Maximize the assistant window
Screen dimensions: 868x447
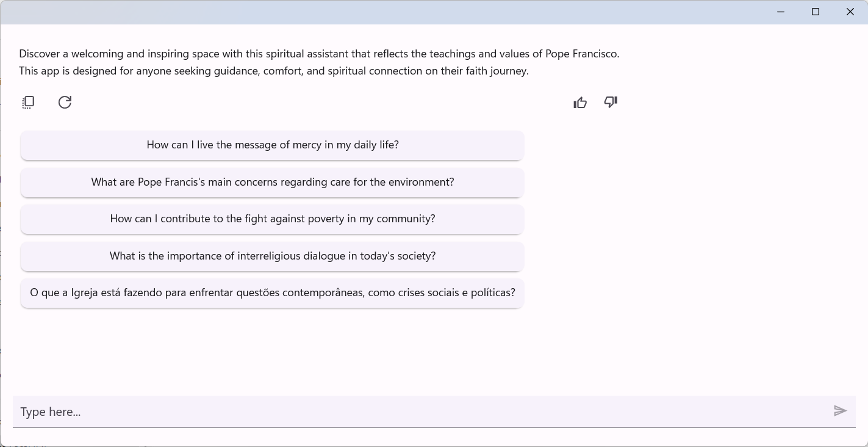click(816, 12)
